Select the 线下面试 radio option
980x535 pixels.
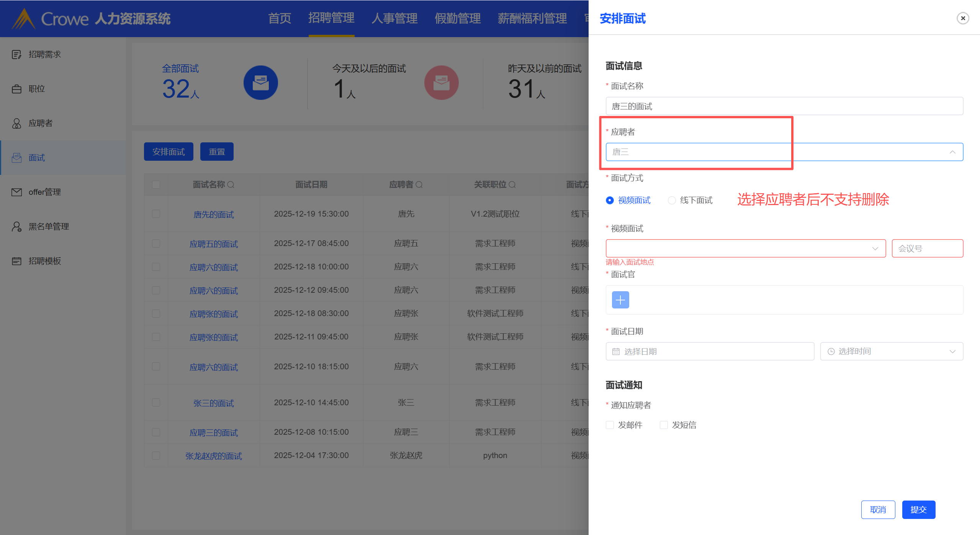pos(672,200)
